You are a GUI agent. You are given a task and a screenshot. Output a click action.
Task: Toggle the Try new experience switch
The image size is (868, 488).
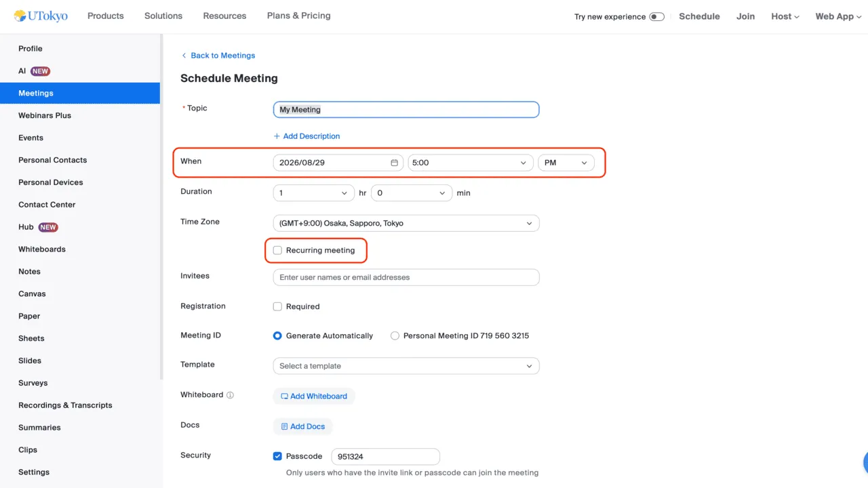click(656, 16)
